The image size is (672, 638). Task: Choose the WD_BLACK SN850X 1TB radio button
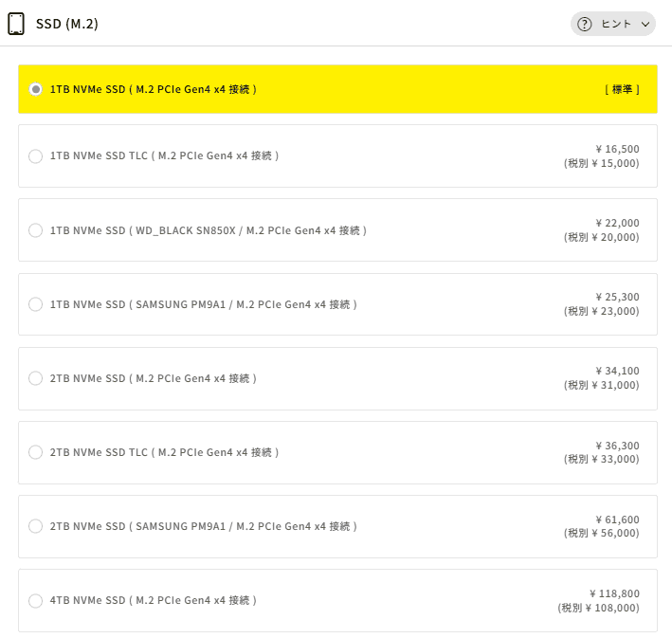pyautogui.click(x=36, y=230)
